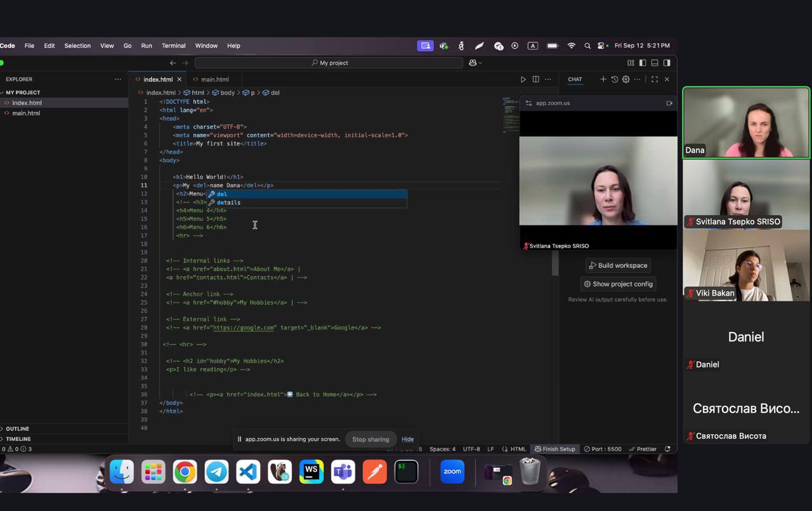Open Visual Studio Code from the dock

[x=248, y=472]
